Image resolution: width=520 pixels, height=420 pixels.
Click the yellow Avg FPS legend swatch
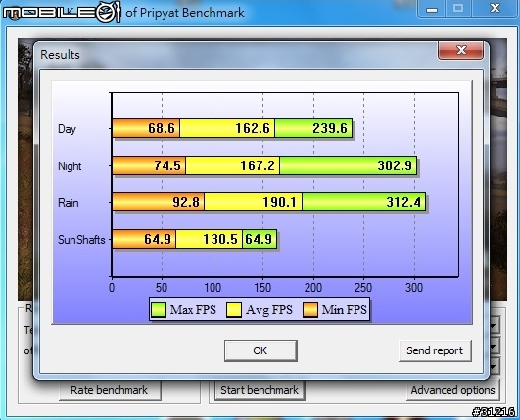tap(234, 310)
